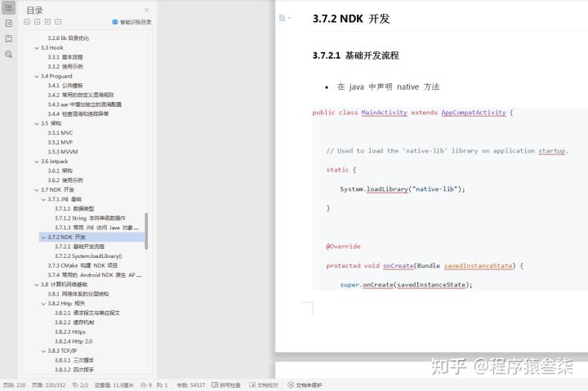The width and height of the screenshot is (588, 391).
Task: Open 3.7.4 常用的 Android NDK 原生 API
Action: point(95,275)
